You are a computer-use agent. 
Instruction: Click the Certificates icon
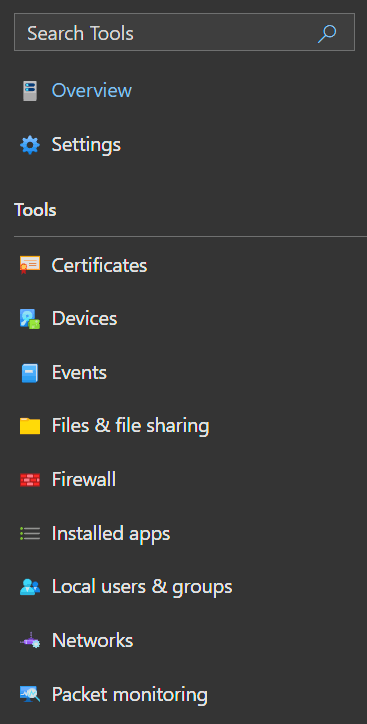pyautogui.click(x=30, y=265)
